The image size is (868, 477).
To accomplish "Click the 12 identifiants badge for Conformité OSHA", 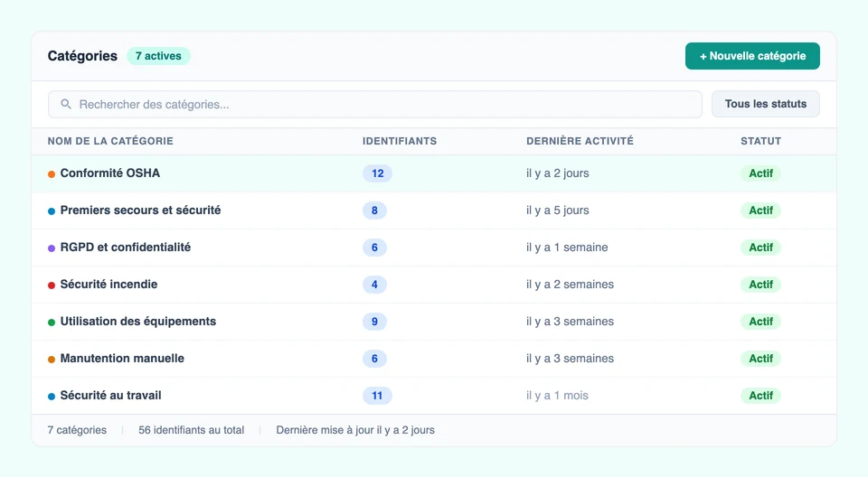I will [x=378, y=173].
